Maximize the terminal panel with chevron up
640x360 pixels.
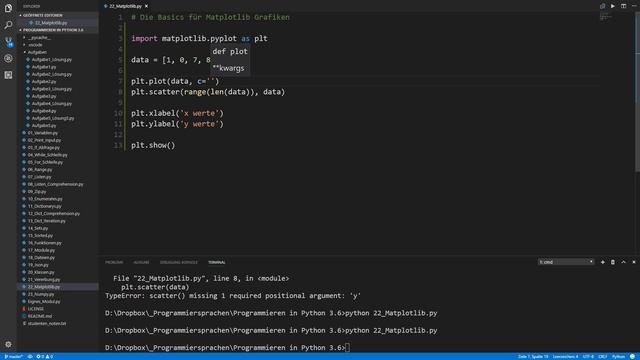(x=623, y=262)
